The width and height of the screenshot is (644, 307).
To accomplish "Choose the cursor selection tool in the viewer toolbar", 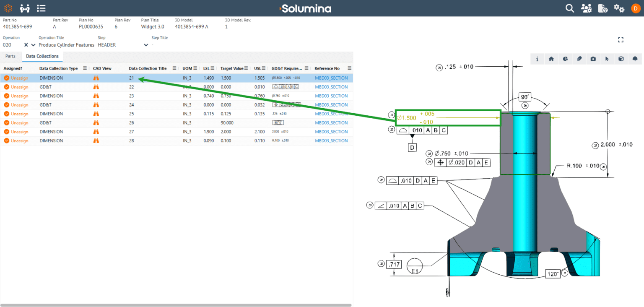I will tap(607, 59).
